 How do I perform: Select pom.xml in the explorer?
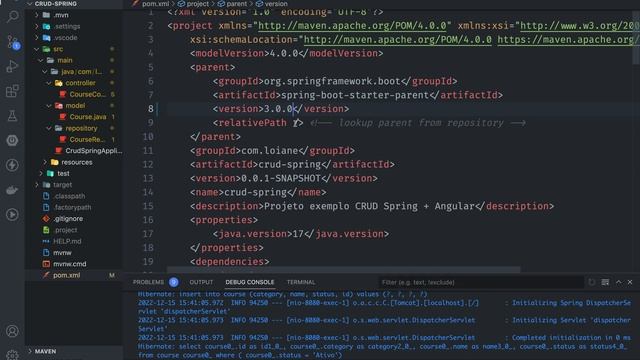(x=67, y=275)
